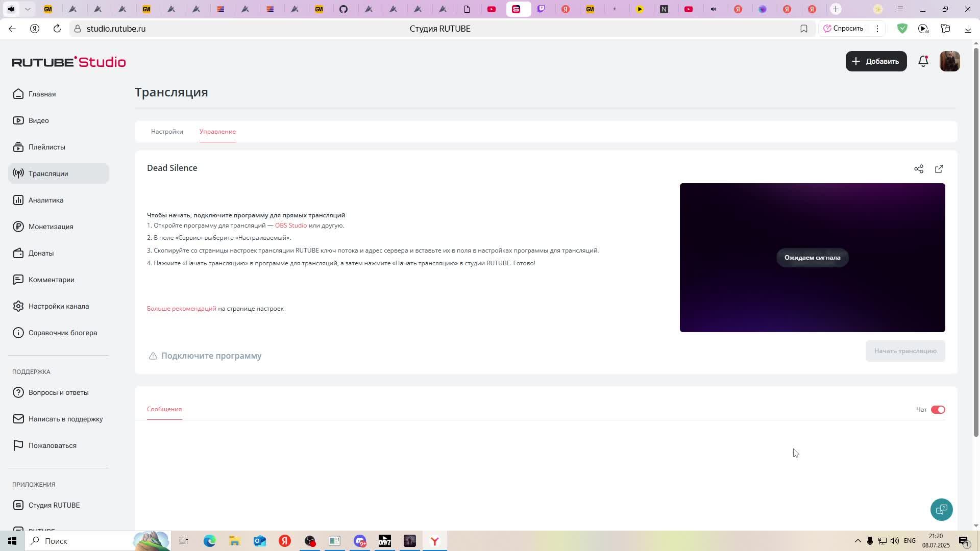Viewport: 980px width, 551px height.
Task: Click Пожаловаться in the sidebar
Action: (x=58, y=445)
